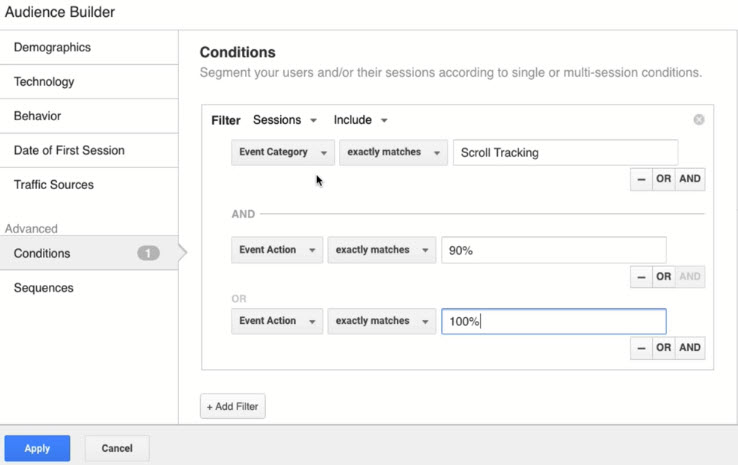Expand Event Action dropdown for 90% row
738x465 pixels.
276,250
